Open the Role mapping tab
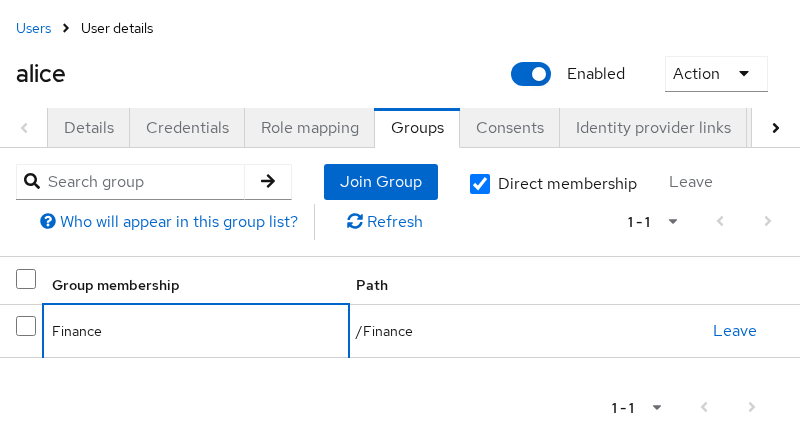800x428 pixels. pos(310,128)
